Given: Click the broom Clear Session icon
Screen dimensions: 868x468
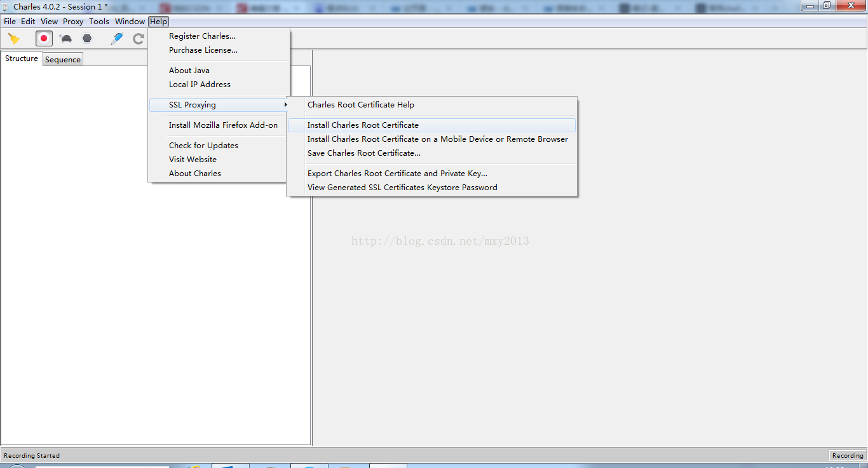Looking at the screenshot, I should [x=14, y=39].
